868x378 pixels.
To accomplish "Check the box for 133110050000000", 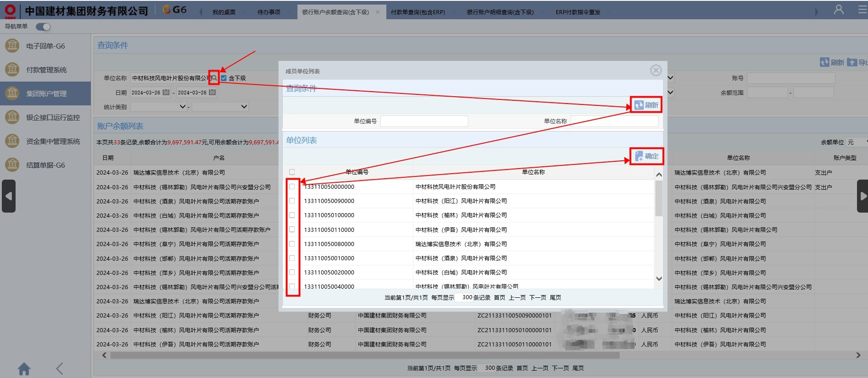I will click(292, 186).
